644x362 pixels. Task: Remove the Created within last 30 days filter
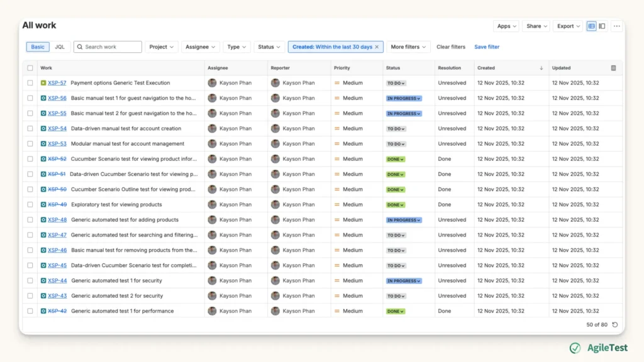point(377,47)
